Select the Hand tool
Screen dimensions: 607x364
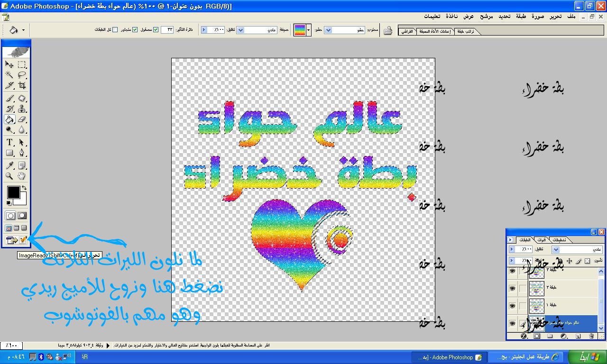coord(22,176)
